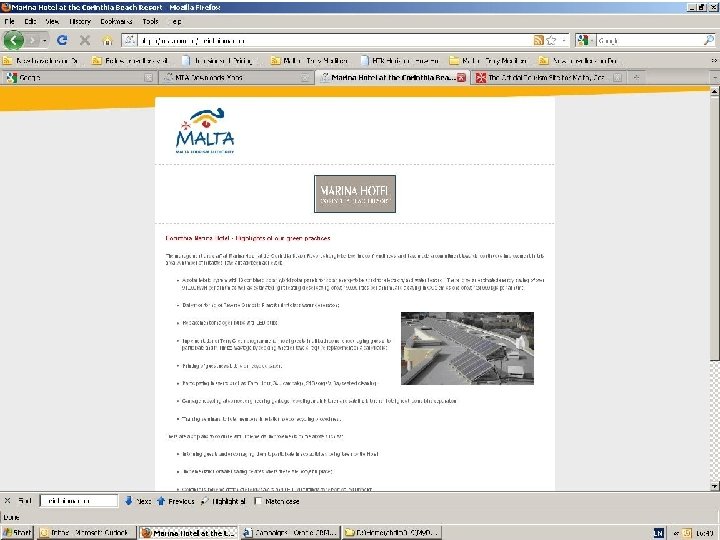Open the first bookmarks toolbar folder
720x540 pixels.
40,60
